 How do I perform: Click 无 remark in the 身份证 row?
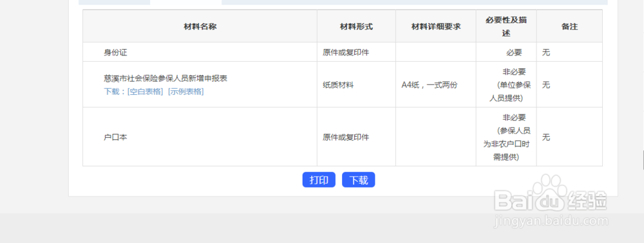(546, 52)
